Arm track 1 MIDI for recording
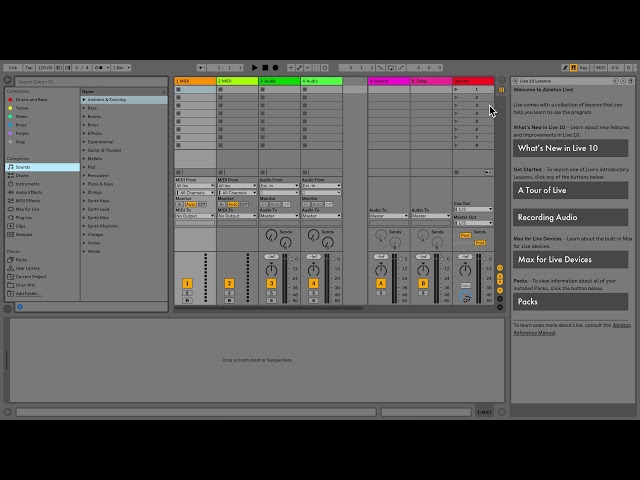640x480 pixels. point(187,300)
